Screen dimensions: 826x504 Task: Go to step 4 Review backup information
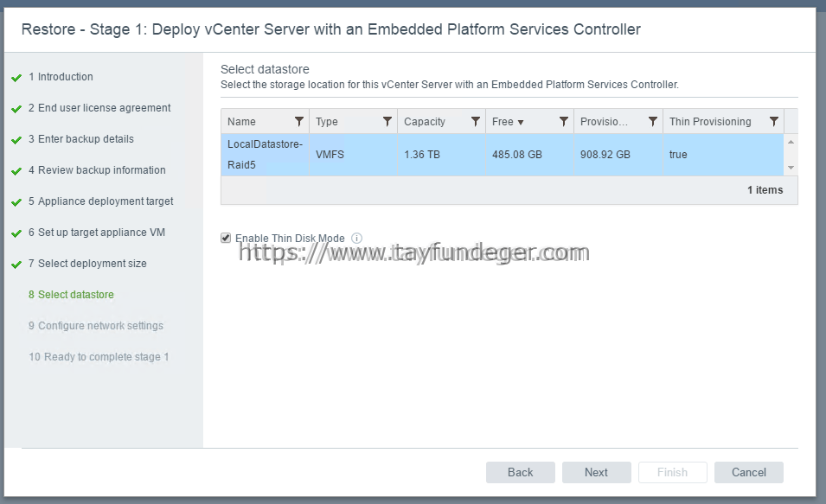(x=97, y=170)
